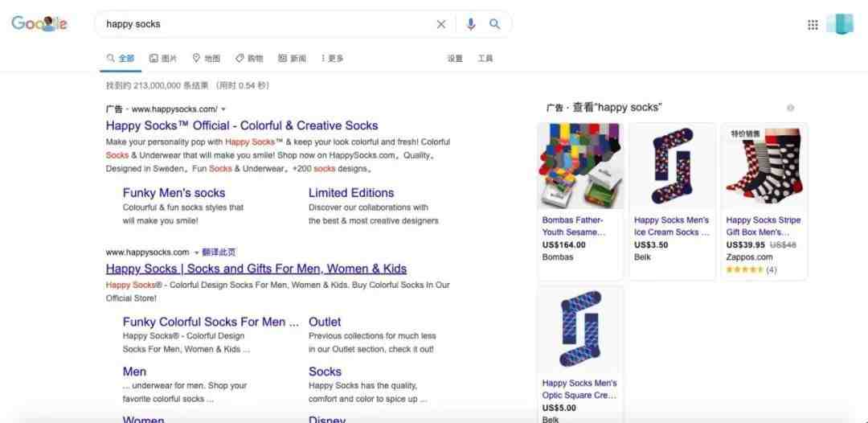The width and height of the screenshot is (868, 423).
Task: Click 翻译此页 translate link
Action: 219,252
